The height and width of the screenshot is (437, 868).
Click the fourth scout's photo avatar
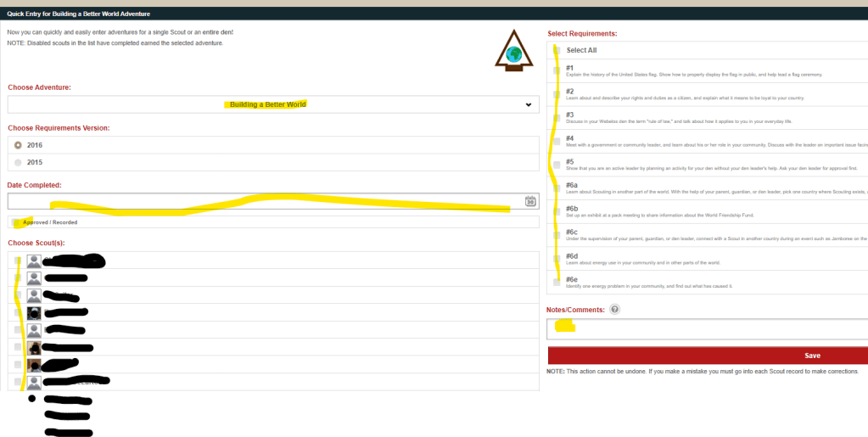34,312
